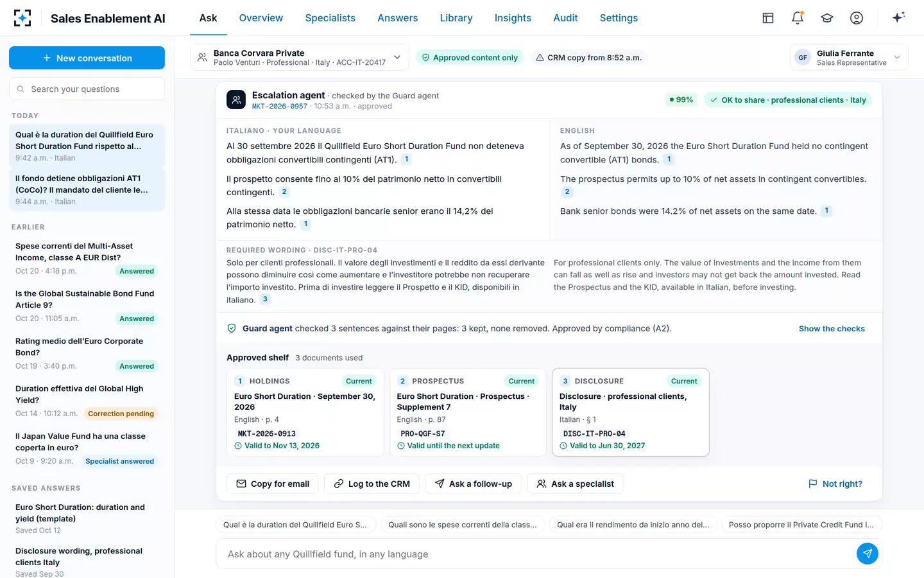Send the question with the paper-plane button
Screen dimensions: 924x578
868,554
